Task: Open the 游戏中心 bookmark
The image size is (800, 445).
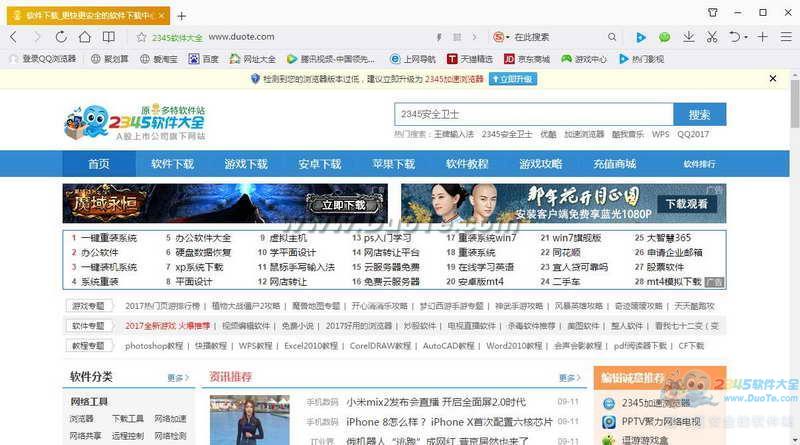Action: 584,59
